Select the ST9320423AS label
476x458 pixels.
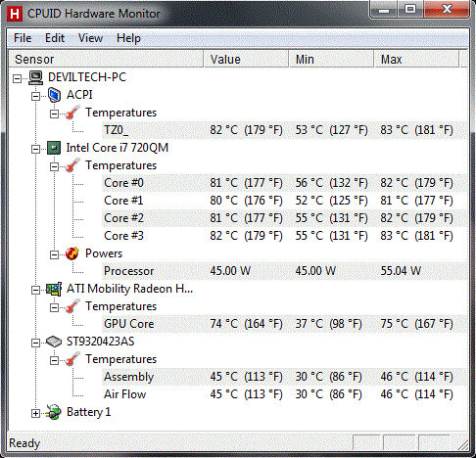tap(101, 342)
